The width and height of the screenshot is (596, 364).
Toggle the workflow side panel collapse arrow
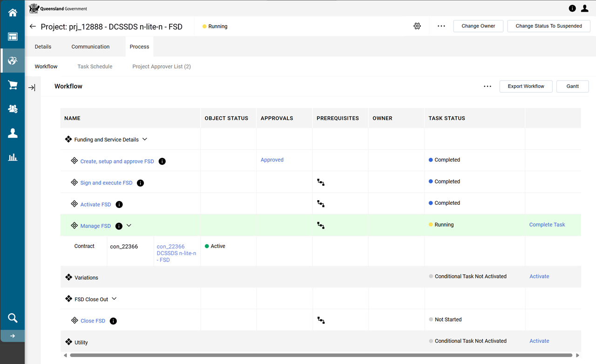pos(32,88)
